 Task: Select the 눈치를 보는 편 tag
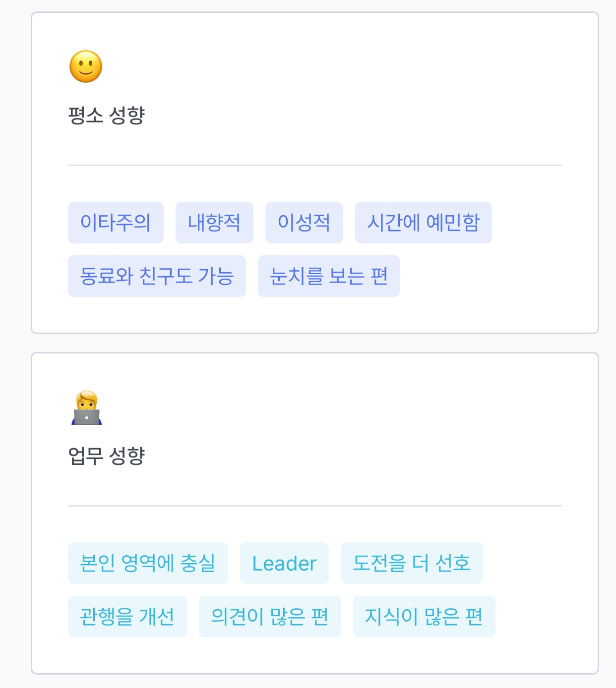pos(329,276)
